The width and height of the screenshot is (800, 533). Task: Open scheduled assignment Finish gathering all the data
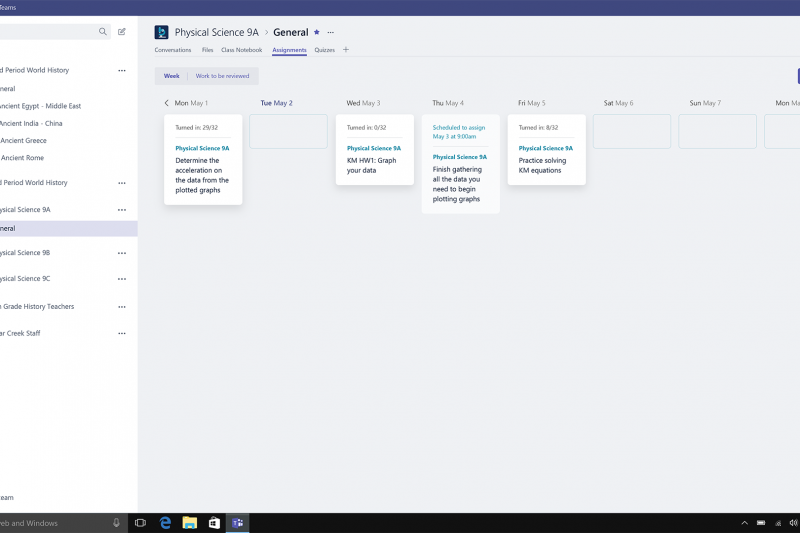point(461,164)
